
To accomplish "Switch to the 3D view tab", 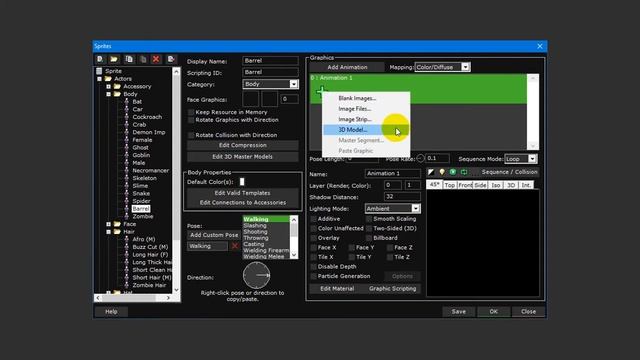I will 511,185.
